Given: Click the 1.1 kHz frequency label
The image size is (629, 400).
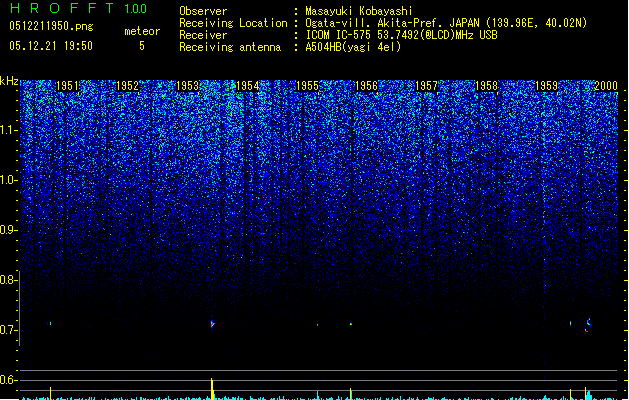Looking at the screenshot, I should pos(8,130).
